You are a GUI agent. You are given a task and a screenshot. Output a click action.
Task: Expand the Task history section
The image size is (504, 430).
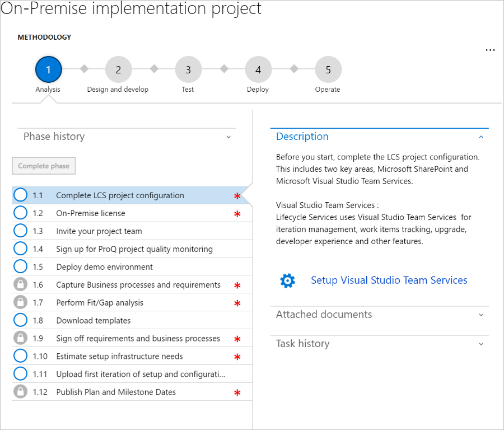coord(380,343)
